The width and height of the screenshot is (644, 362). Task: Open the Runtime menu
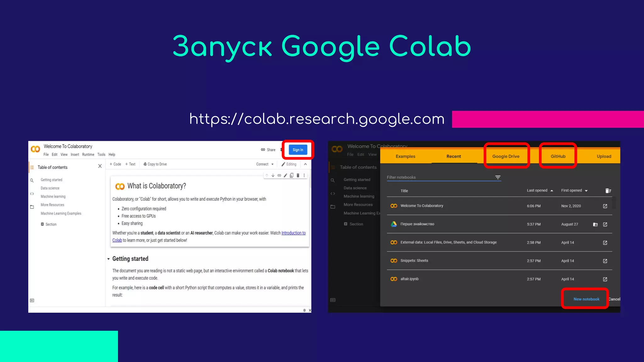88,155
